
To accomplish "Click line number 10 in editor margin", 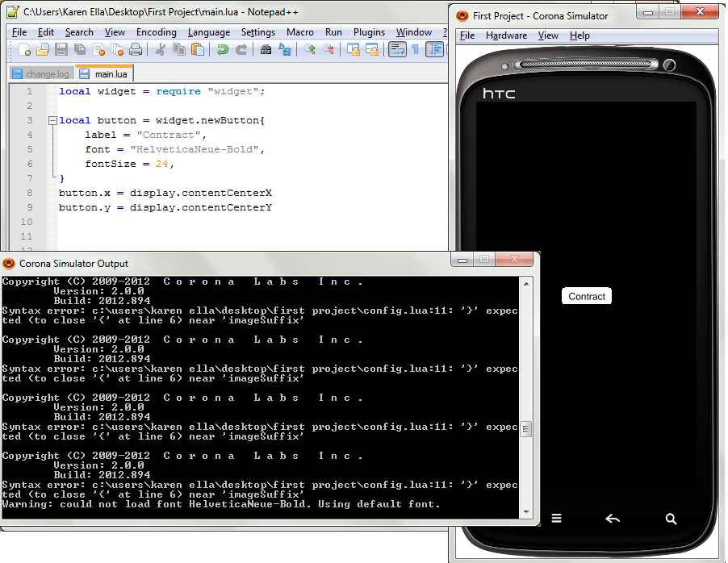I will tap(27, 222).
